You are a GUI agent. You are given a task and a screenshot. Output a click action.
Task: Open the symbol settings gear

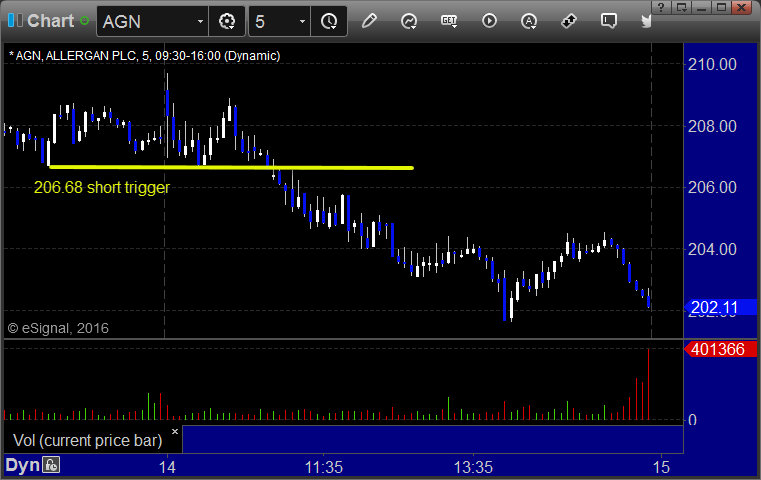click(227, 21)
